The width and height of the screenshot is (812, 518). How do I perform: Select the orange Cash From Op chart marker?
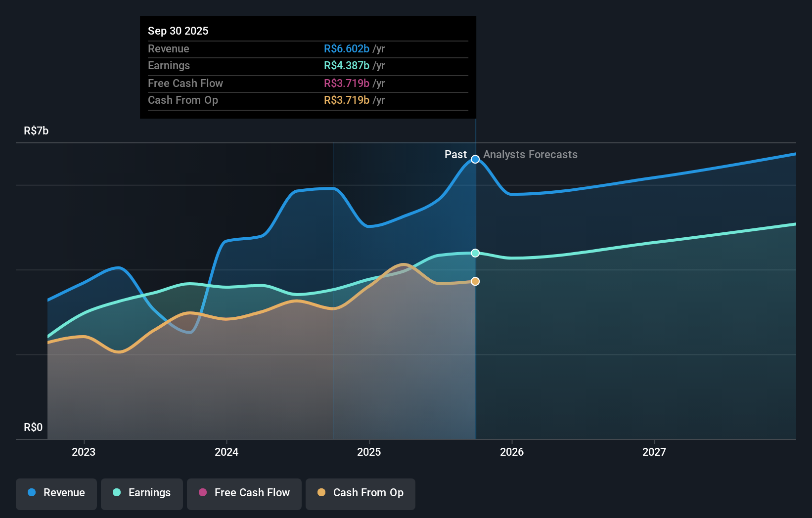pyautogui.click(x=475, y=281)
